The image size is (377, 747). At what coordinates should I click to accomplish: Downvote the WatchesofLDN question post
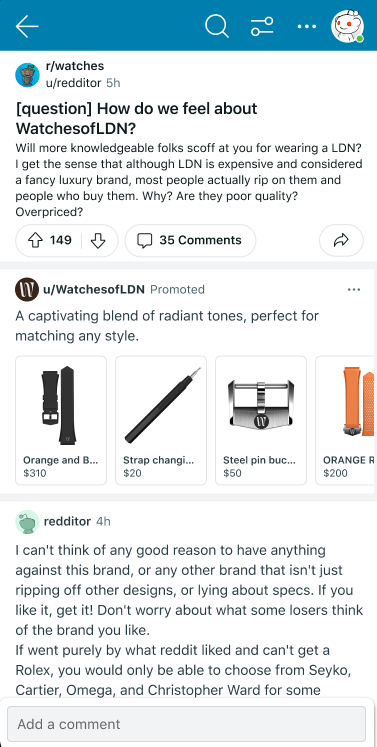98,241
